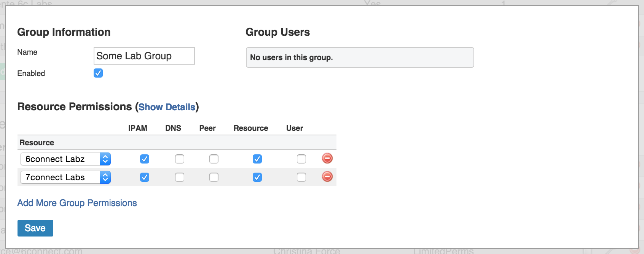Remove the 6connect Labz permission row
This screenshot has width=644, height=254.
(x=327, y=158)
